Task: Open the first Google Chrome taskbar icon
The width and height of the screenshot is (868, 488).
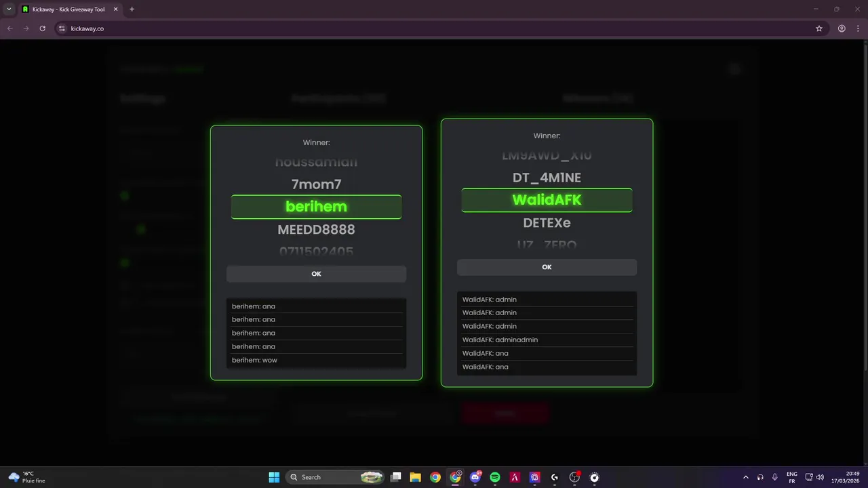Action: (x=435, y=477)
